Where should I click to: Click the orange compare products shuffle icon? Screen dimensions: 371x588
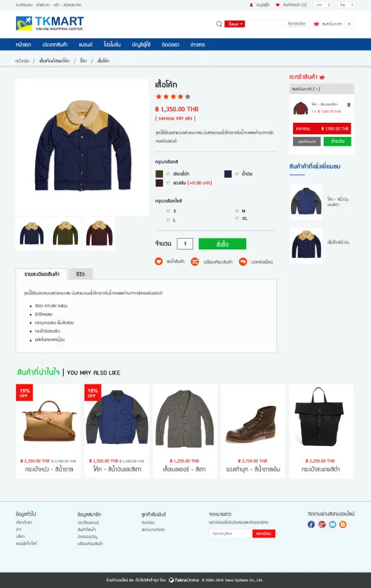(195, 262)
